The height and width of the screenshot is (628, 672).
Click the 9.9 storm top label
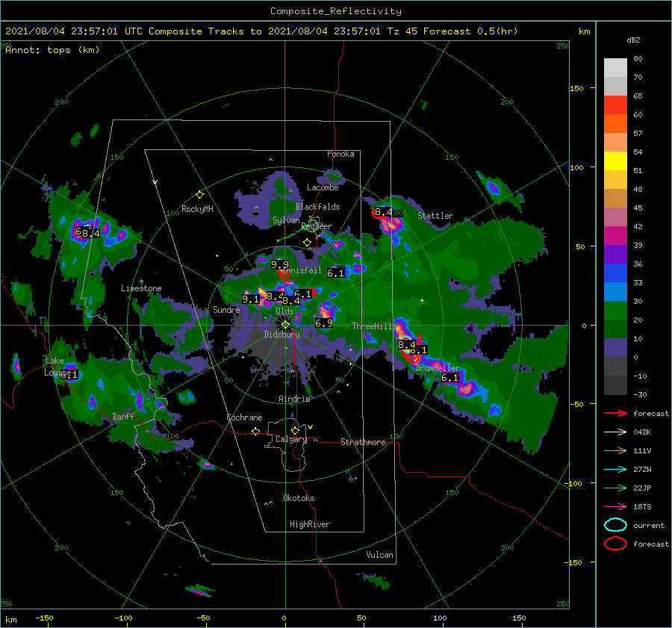pyautogui.click(x=280, y=265)
